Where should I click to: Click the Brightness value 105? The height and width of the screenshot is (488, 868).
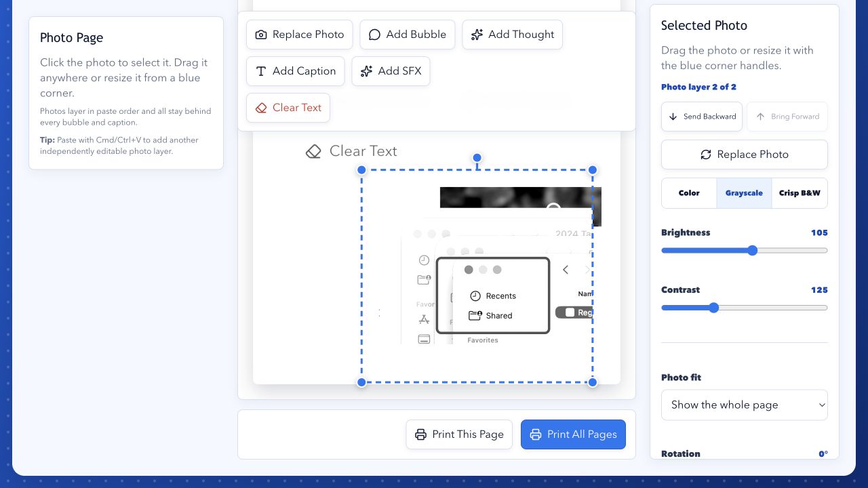click(x=819, y=232)
